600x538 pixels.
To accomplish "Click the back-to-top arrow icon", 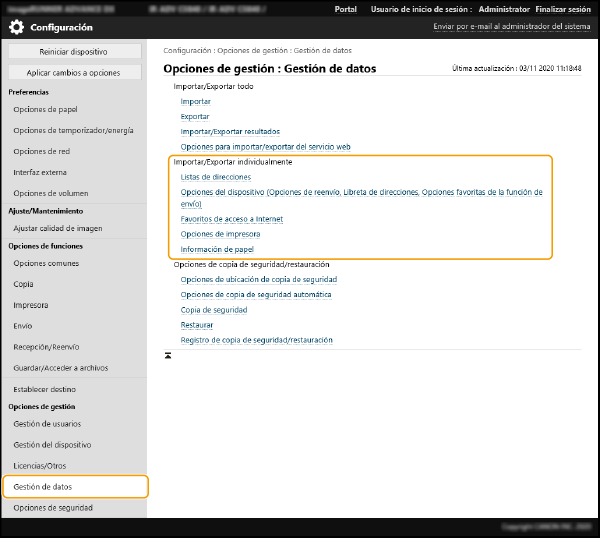I will pyautogui.click(x=168, y=355).
